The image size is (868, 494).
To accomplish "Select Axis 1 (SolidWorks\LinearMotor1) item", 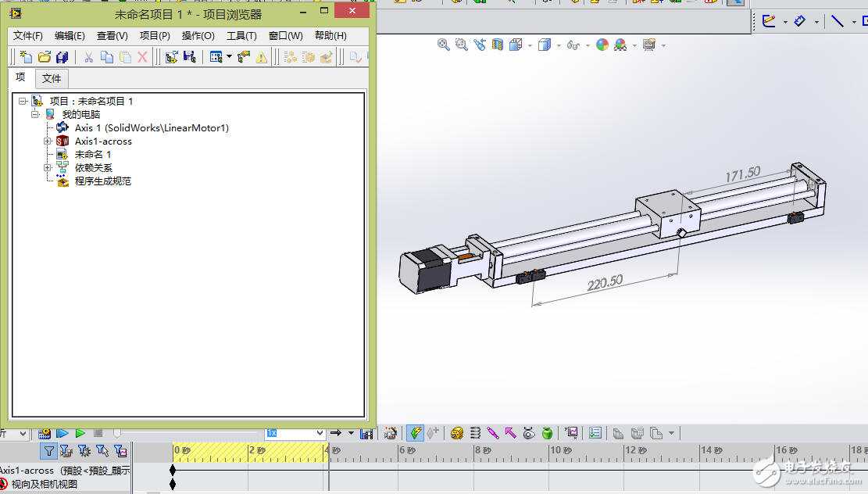I will click(151, 128).
